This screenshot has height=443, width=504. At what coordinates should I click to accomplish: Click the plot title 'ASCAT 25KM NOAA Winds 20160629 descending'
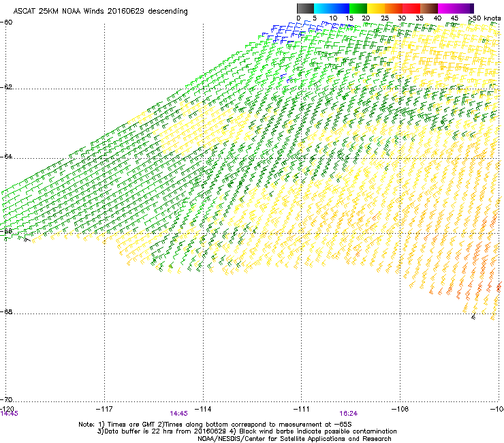pyautogui.click(x=101, y=11)
